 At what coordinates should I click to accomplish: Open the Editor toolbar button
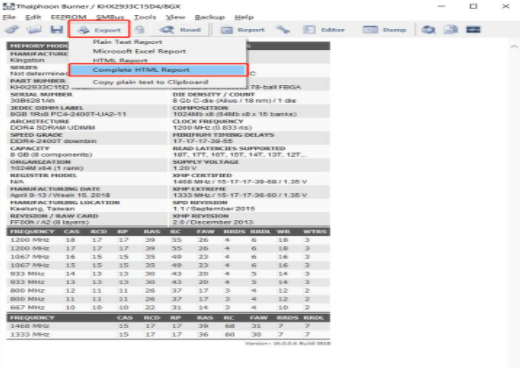[x=324, y=30]
